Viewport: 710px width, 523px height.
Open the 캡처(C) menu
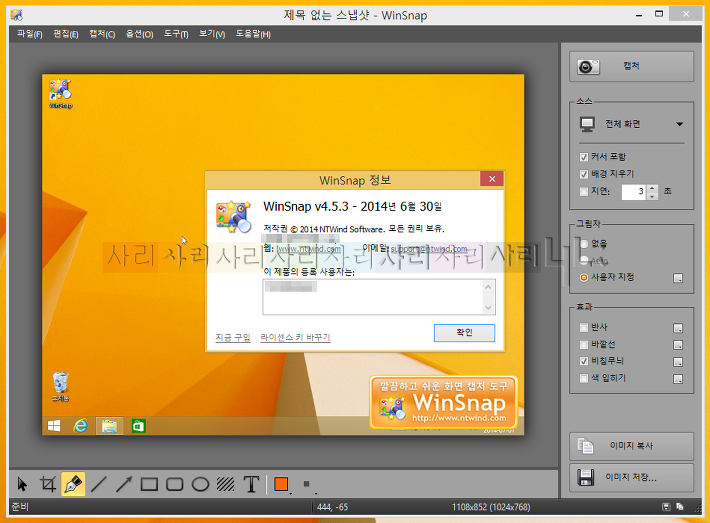pos(102,34)
